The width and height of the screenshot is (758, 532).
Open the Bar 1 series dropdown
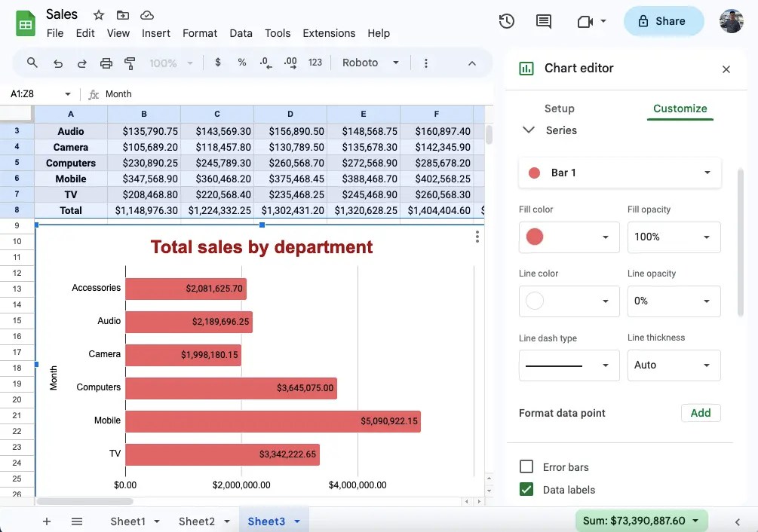619,173
